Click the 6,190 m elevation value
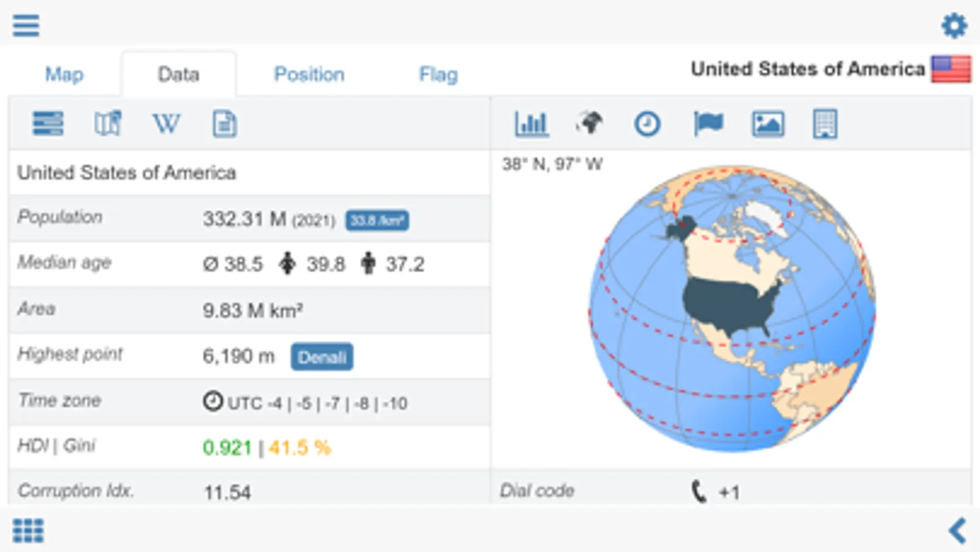Viewport: 980px width, 552px height. tap(238, 356)
